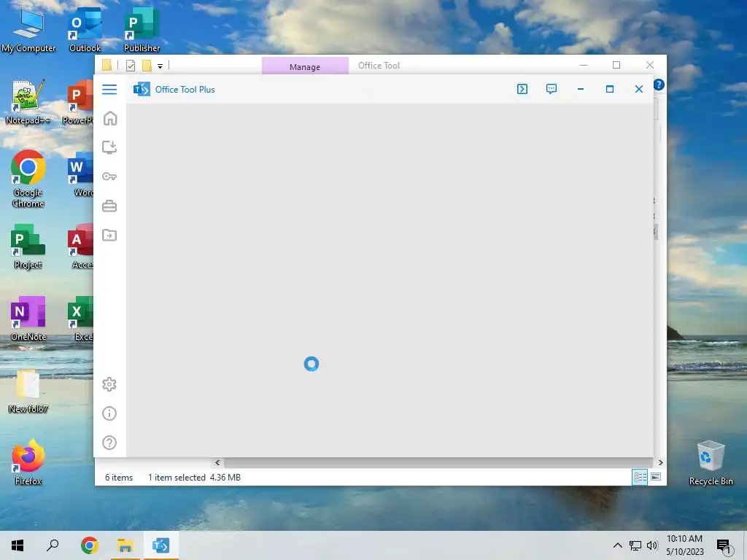Open Chrome from the taskbar

pyautogui.click(x=89, y=545)
